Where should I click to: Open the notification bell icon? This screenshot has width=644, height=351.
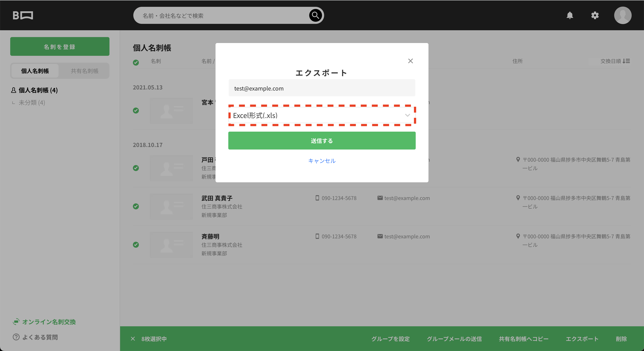pos(570,15)
